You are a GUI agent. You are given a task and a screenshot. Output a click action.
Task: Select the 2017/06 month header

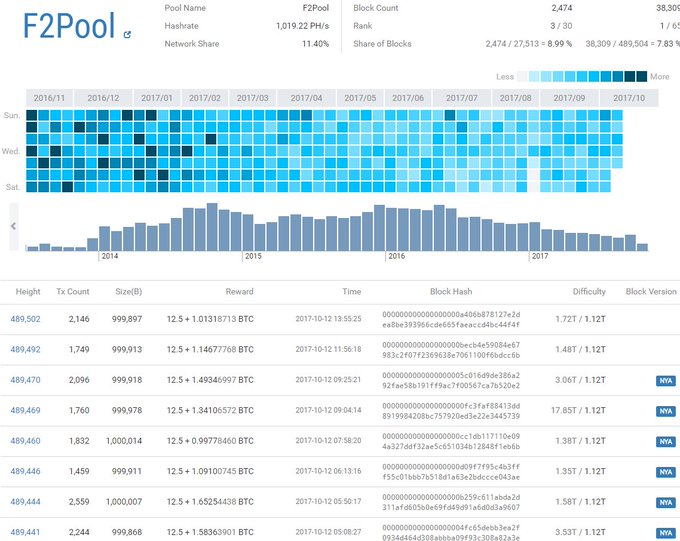[408, 98]
